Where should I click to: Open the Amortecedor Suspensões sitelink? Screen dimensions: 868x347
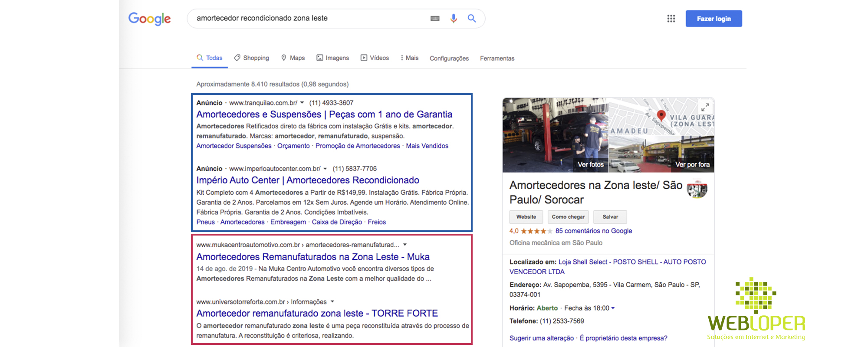point(234,146)
